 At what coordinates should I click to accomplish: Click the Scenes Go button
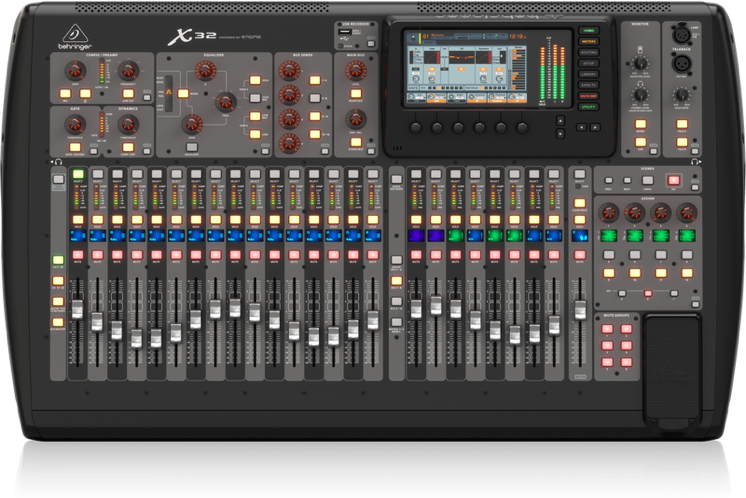[673, 180]
